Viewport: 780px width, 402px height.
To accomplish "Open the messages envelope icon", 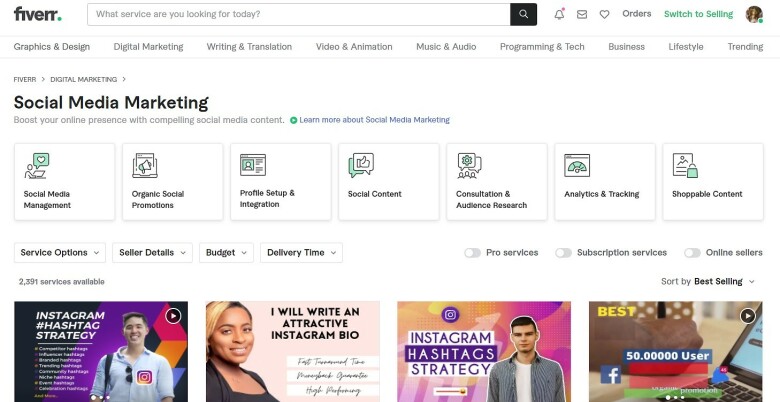I will click(x=582, y=14).
